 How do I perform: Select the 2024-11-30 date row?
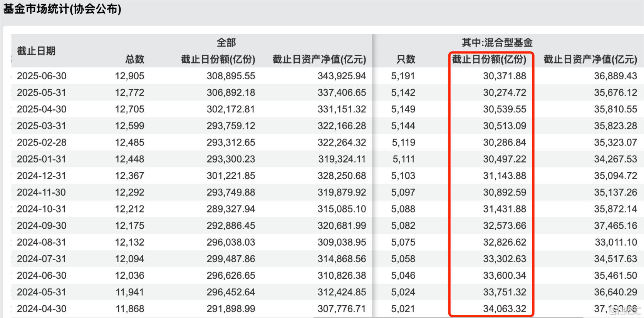click(x=327, y=192)
